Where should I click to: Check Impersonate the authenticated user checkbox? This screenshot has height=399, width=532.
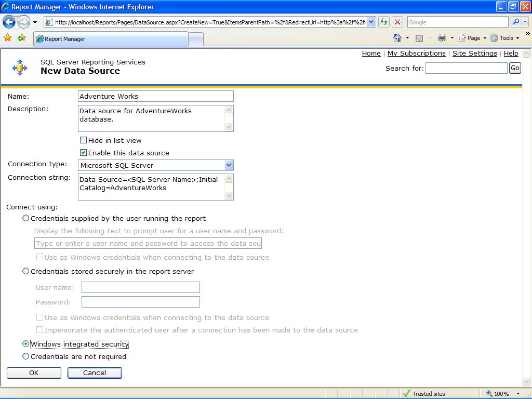(39, 329)
